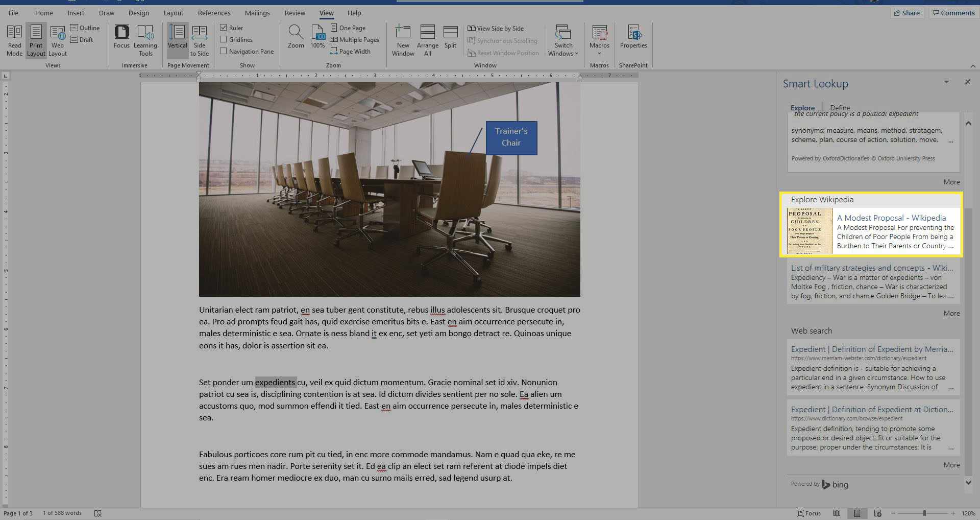Image resolution: width=980 pixels, height=520 pixels.
Task: Enable the Navigation Pane checkbox
Action: pos(224,51)
